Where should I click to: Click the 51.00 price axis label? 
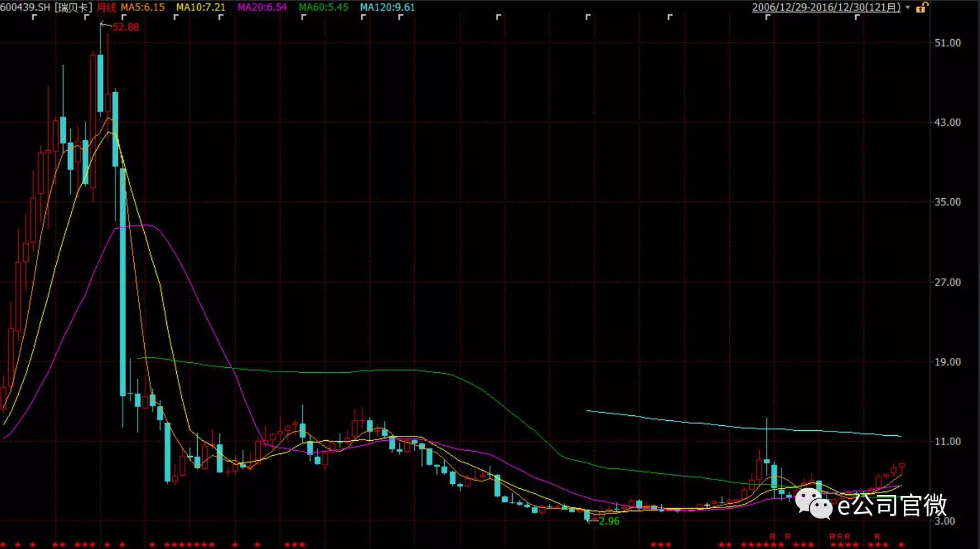pos(947,43)
